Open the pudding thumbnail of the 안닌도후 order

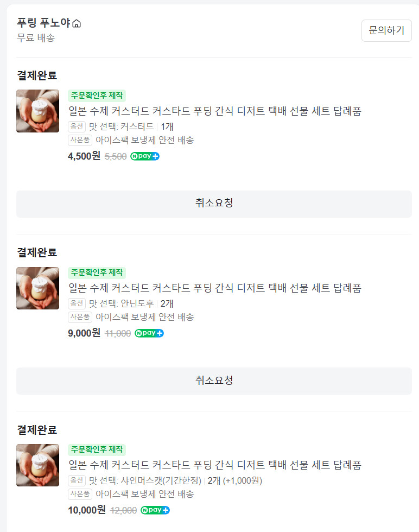point(37,288)
